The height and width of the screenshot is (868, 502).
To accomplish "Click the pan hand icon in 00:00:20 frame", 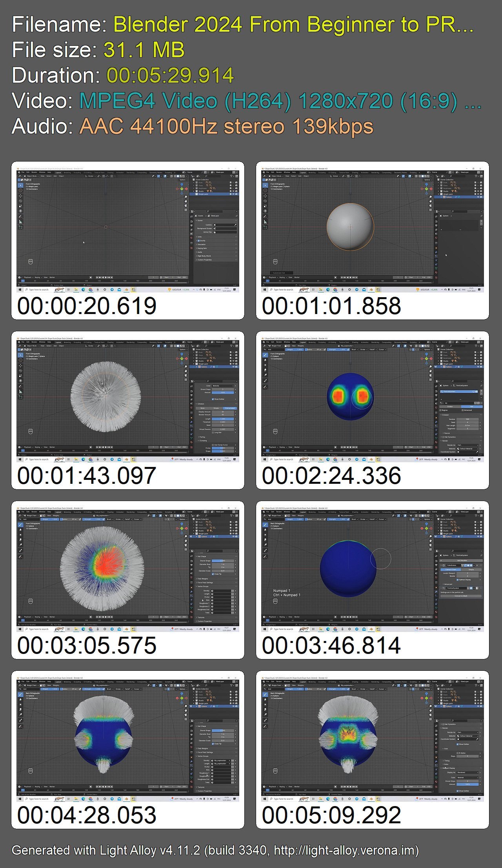I will coord(186,201).
